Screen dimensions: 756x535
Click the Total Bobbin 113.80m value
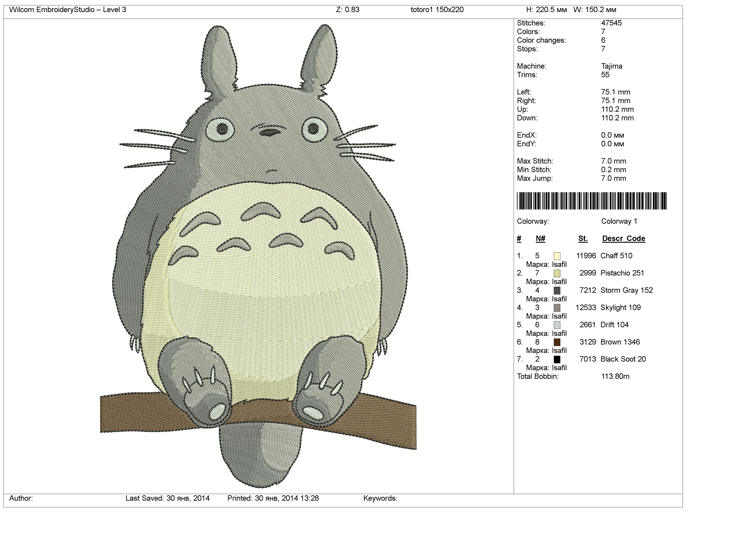[615, 376]
